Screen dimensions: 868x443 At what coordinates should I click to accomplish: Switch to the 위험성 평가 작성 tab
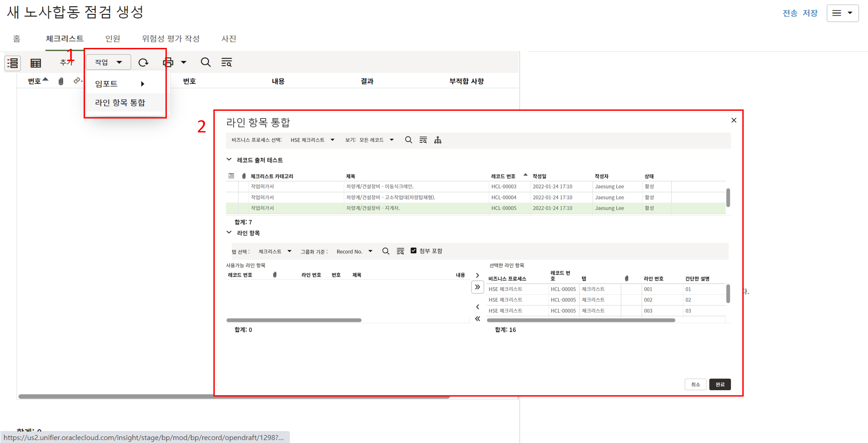coord(170,38)
